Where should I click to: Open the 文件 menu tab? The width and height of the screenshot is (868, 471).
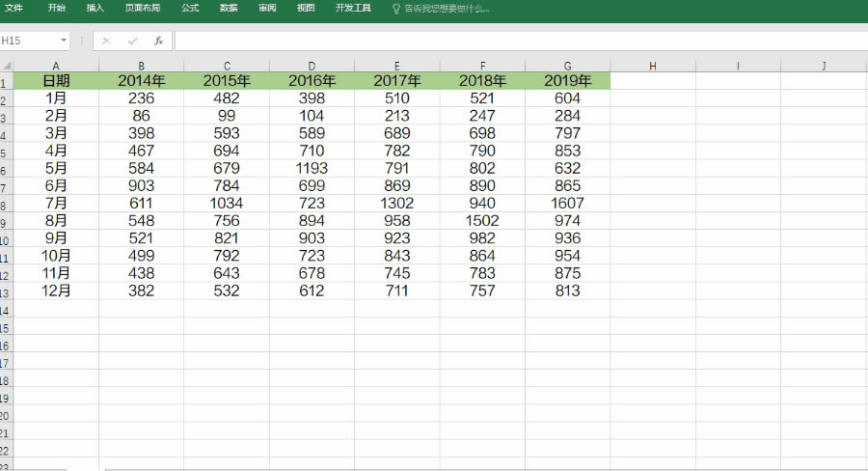pos(14,8)
